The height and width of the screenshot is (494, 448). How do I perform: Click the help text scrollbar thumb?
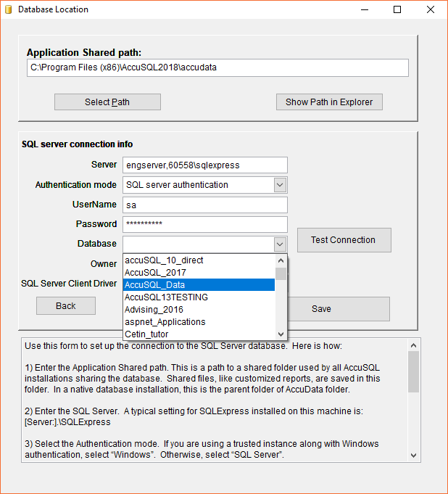(x=414, y=372)
